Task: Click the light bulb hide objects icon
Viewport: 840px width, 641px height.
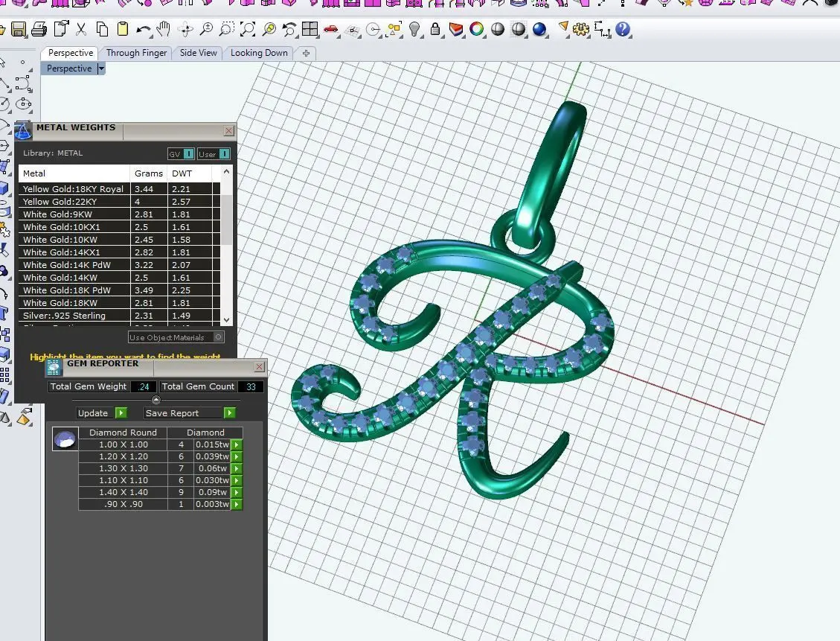Action: 414,29
